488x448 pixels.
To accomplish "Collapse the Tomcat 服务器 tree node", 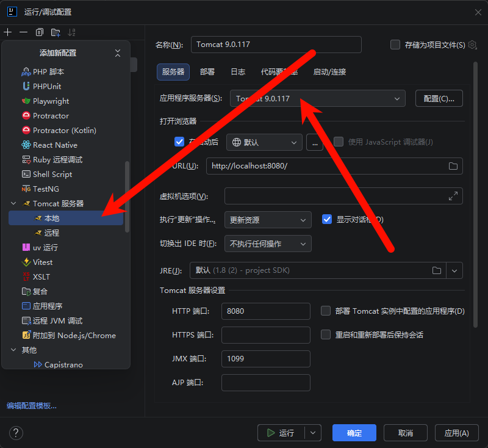I will click(13, 204).
